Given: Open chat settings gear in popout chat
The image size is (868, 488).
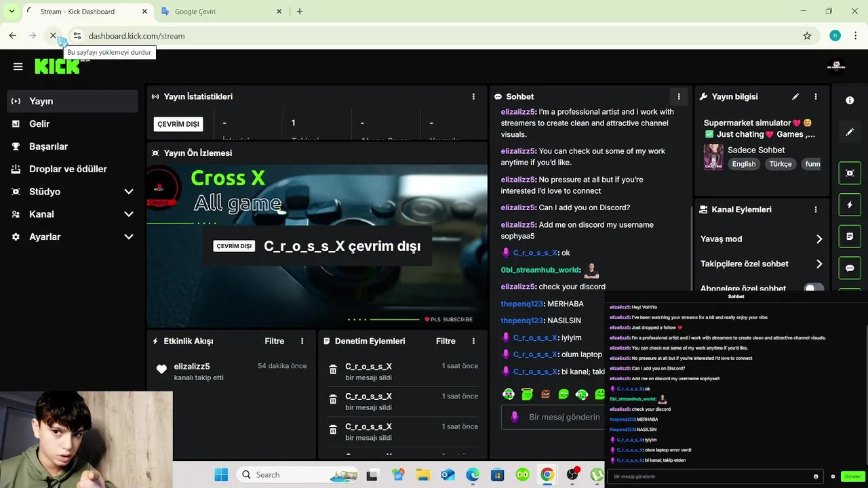Looking at the screenshot, I should click(833, 476).
